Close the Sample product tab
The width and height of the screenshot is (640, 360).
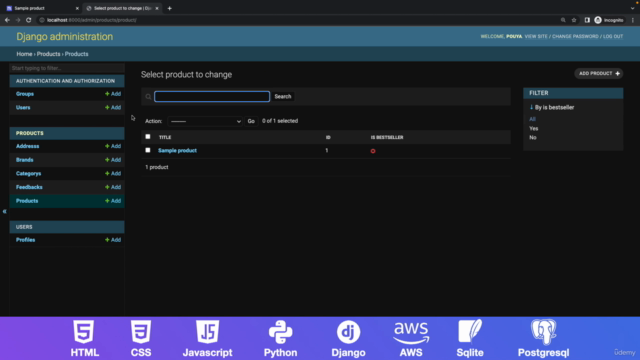77,8
